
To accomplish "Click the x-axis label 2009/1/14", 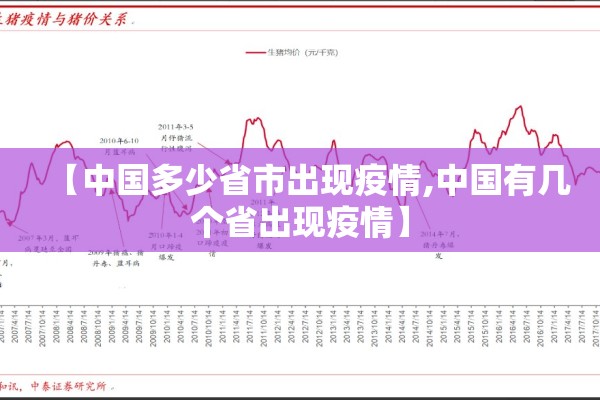I will pos(111,326).
